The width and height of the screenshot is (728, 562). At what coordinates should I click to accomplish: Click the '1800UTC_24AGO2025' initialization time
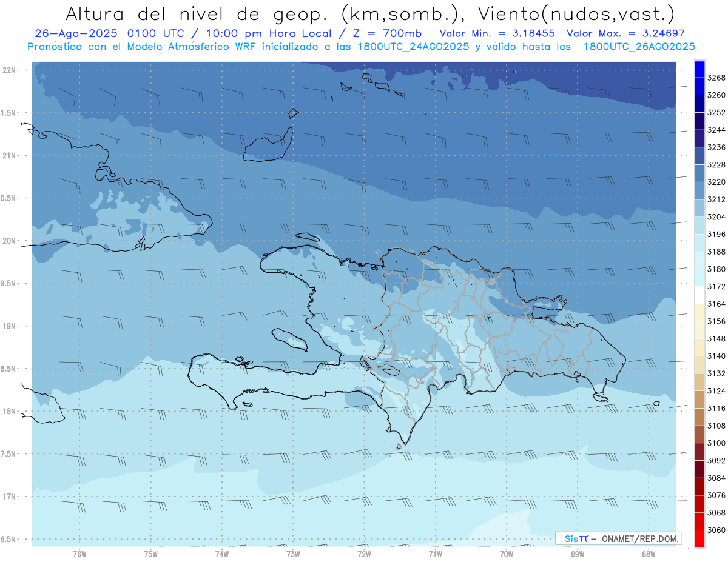[x=409, y=47]
